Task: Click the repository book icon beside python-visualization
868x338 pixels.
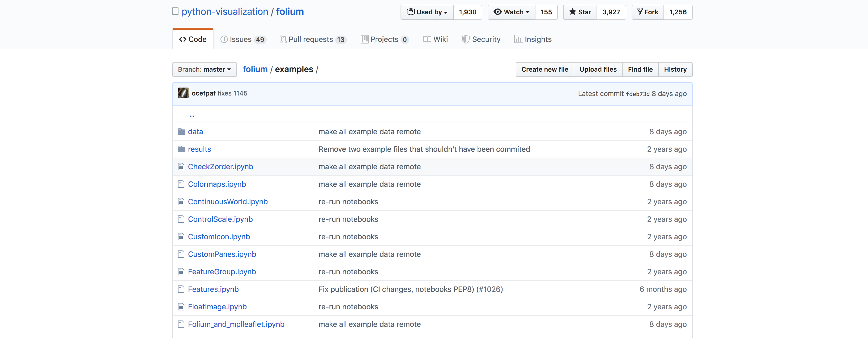Action: point(175,12)
